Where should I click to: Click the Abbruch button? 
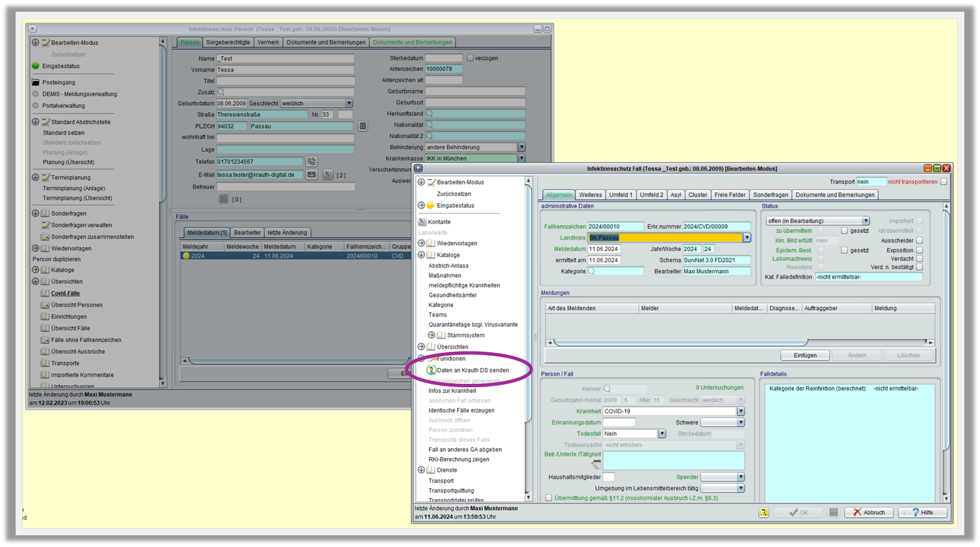coord(869,513)
